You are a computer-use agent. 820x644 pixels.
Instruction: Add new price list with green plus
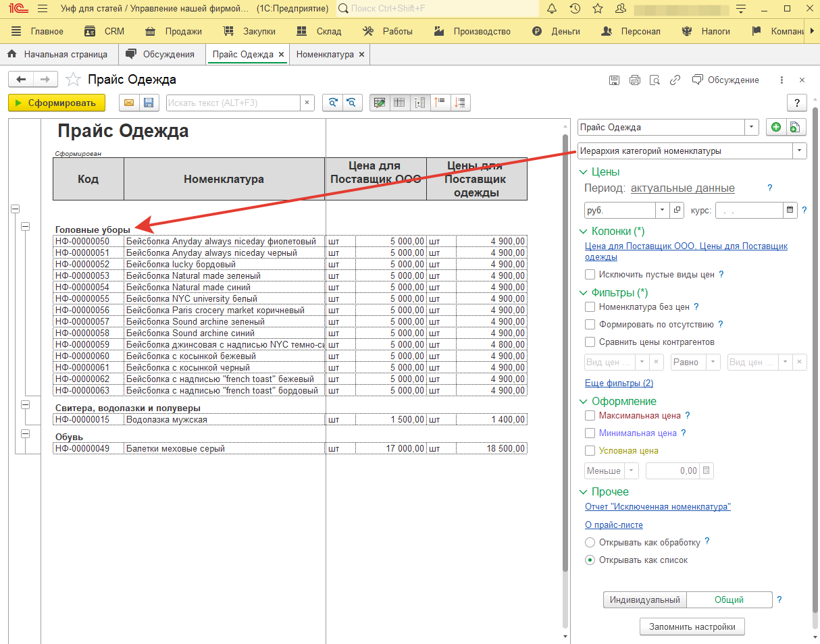776,127
